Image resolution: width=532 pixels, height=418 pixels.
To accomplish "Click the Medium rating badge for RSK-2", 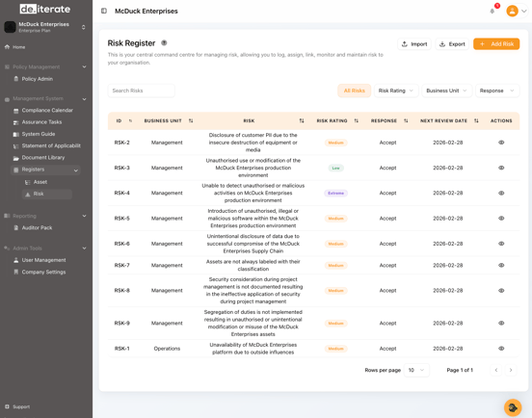I will pyautogui.click(x=336, y=143).
